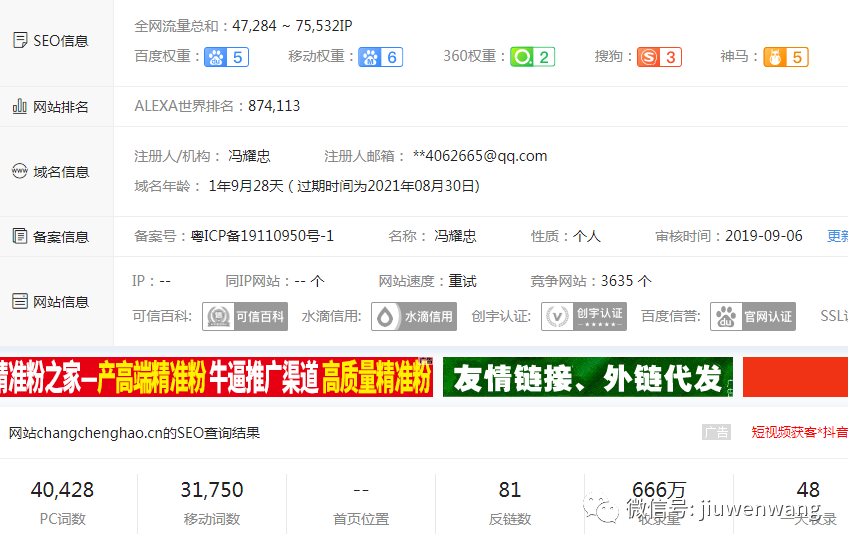848x548 pixels.
Task: Click the registrant email **4062665@qq.com
Action: [480, 156]
